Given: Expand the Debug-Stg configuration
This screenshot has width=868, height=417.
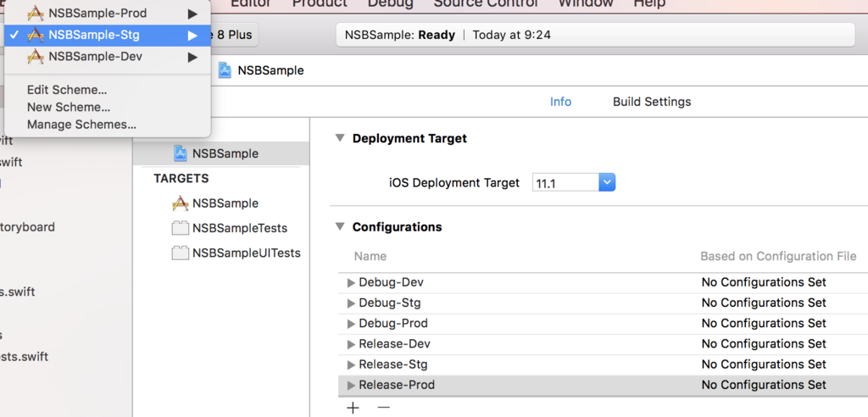Looking at the screenshot, I should (350, 303).
